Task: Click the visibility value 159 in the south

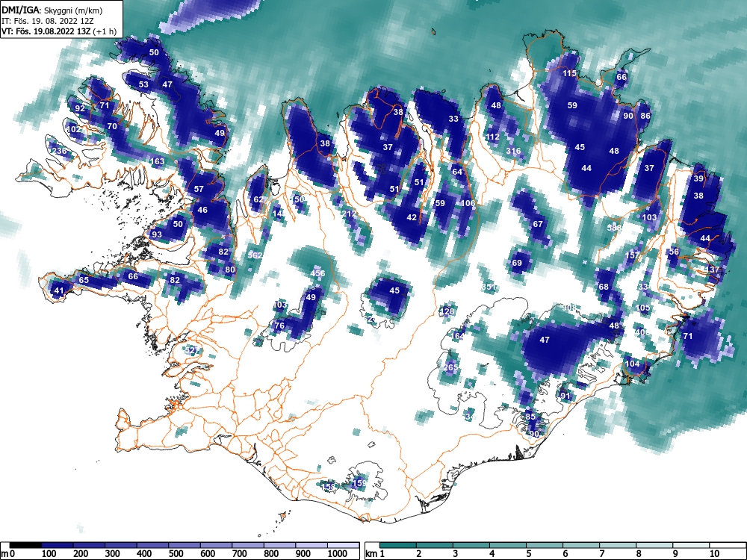Action: [x=359, y=483]
